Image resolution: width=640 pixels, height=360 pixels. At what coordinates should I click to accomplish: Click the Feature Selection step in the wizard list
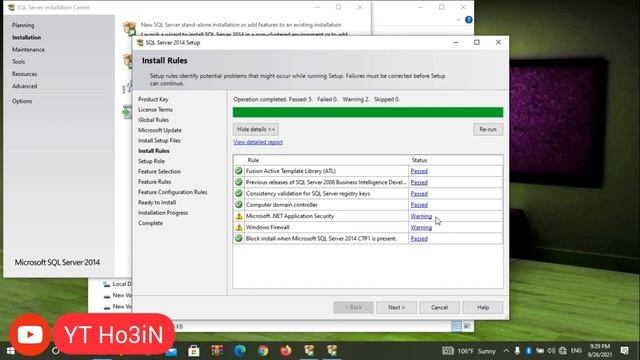pos(159,171)
